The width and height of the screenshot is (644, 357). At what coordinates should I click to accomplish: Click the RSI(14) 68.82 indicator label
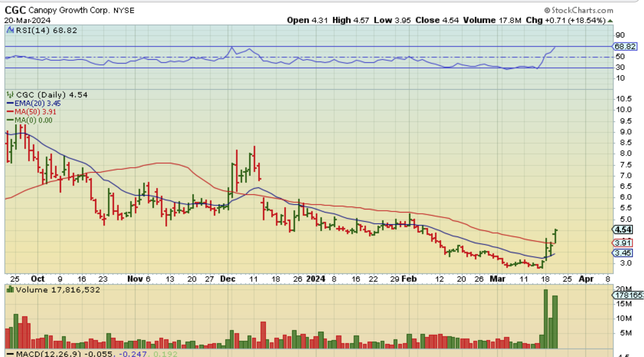[46, 30]
